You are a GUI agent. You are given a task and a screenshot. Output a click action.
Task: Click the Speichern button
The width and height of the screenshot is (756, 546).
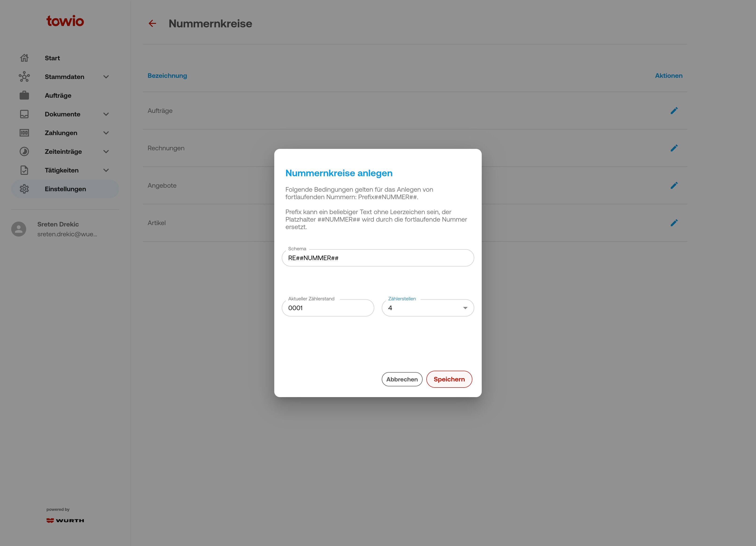click(449, 379)
